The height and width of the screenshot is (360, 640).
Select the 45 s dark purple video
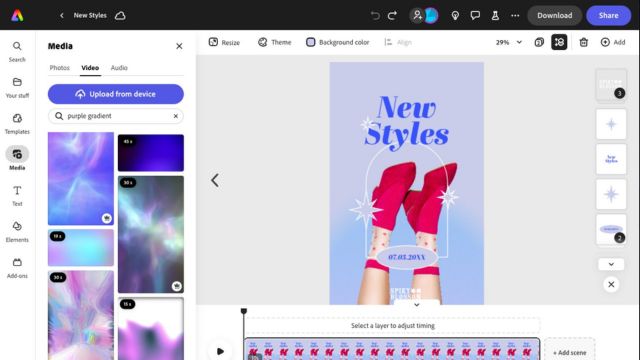click(151, 153)
